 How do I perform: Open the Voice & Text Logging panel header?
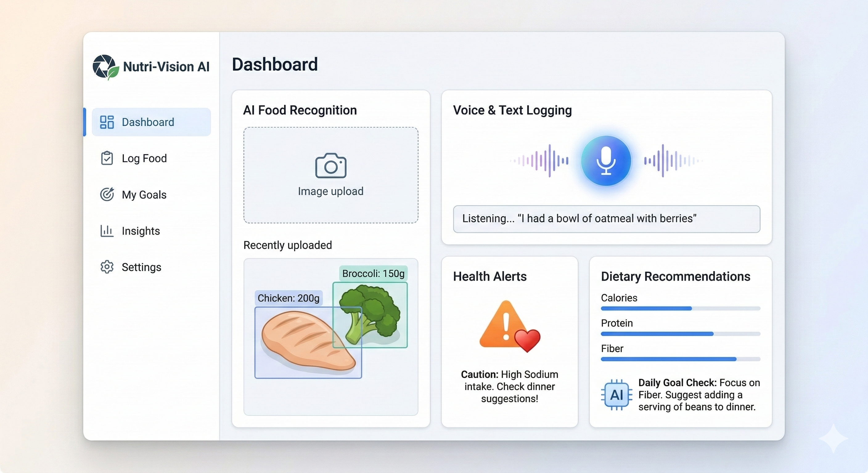512,110
